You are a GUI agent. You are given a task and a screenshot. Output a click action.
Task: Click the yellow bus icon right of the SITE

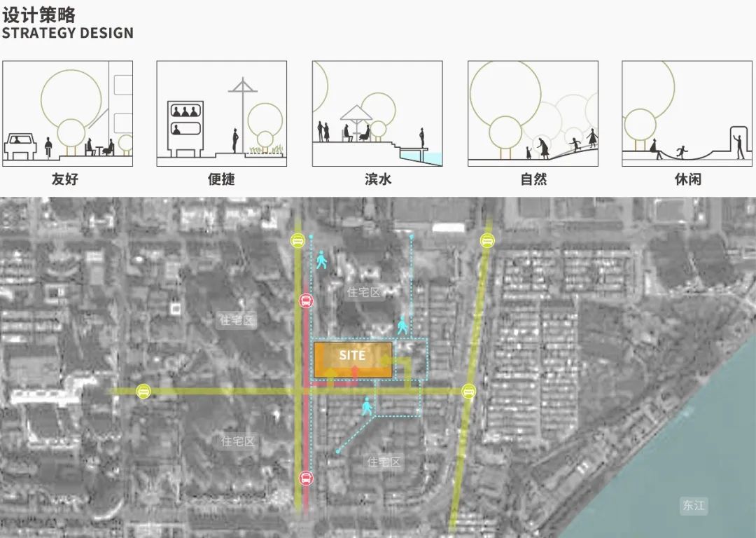468,390
